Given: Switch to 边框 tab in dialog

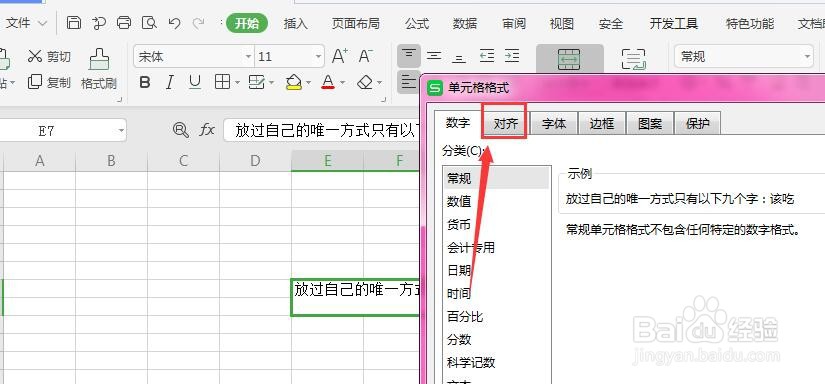Looking at the screenshot, I should (602, 124).
